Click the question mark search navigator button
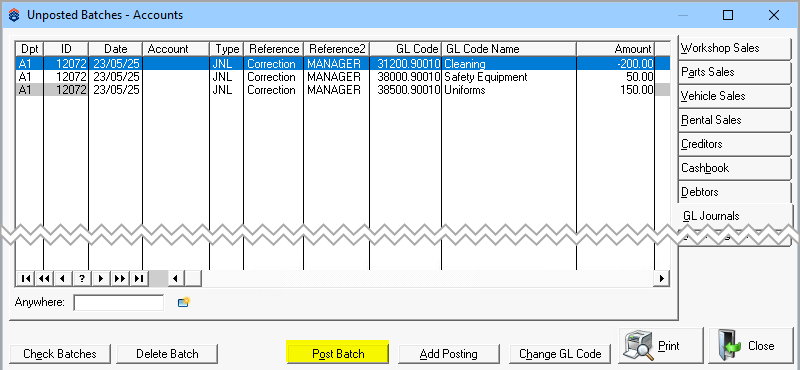The height and width of the screenshot is (370, 800). coord(82,279)
